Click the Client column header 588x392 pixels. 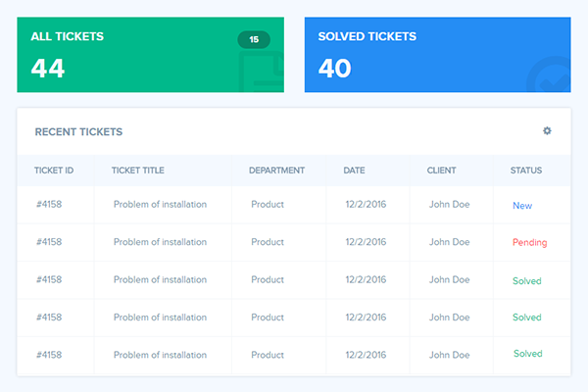(441, 171)
